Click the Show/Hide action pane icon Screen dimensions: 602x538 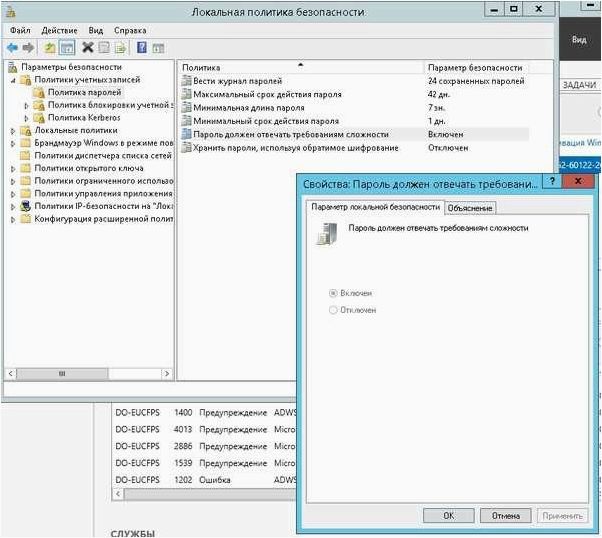158,48
